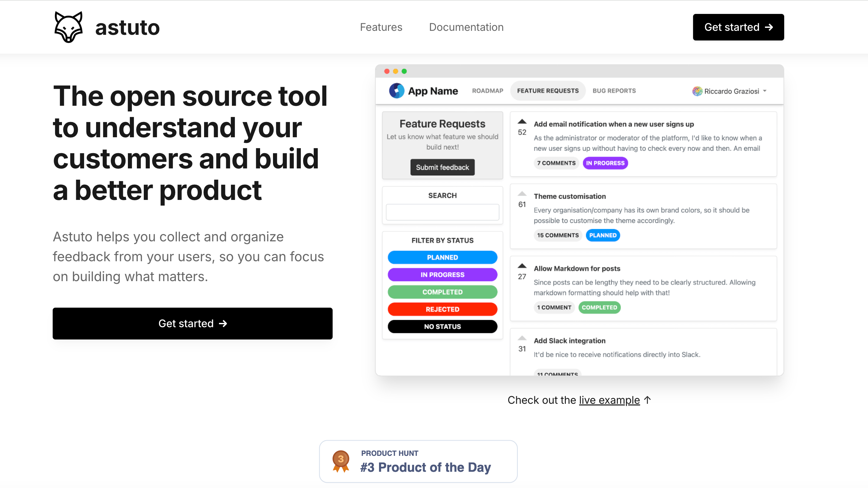This screenshot has width=868, height=488.
Task: Open the BUG REPORTS tab
Action: (x=614, y=91)
